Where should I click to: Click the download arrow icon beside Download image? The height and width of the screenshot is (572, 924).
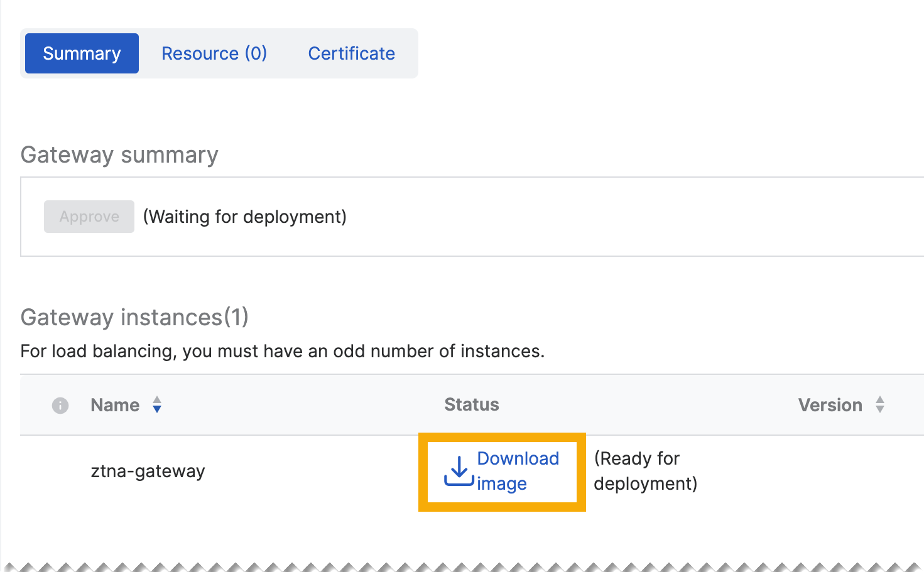(458, 472)
